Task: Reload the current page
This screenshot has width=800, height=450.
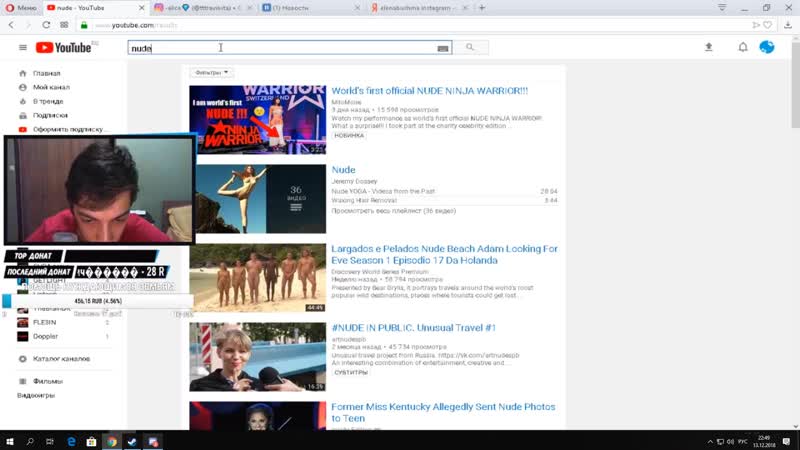Action: (46, 24)
